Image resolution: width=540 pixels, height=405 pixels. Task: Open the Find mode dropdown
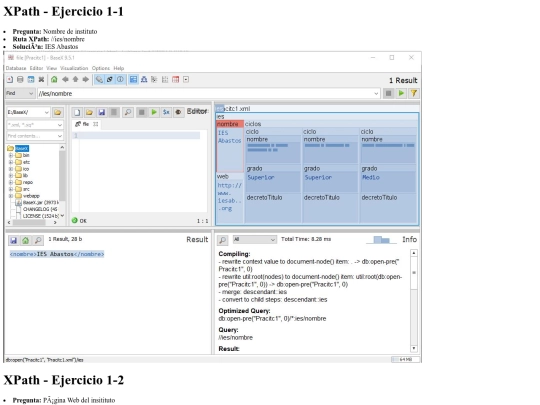pos(20,93)
